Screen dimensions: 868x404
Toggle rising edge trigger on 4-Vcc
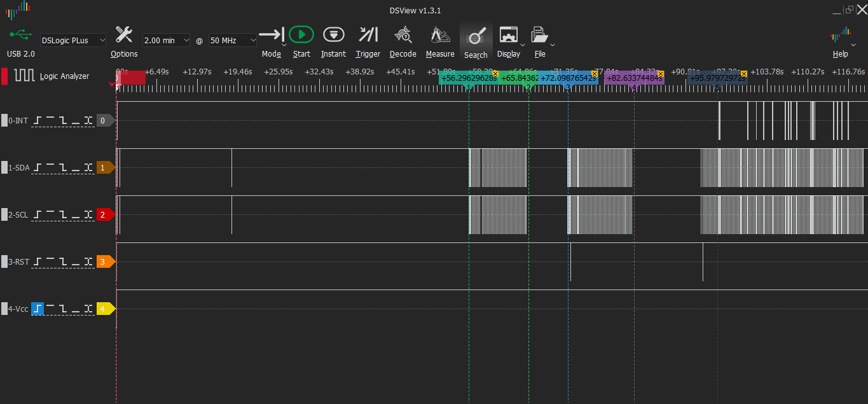pyautogui.click(x=38, y=309)
